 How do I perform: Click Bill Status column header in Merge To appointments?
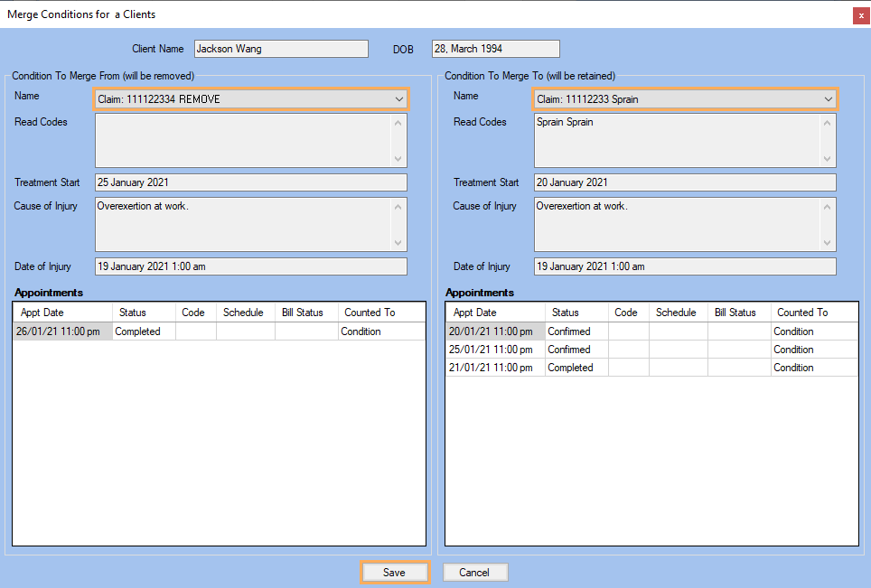click(735, 313)
